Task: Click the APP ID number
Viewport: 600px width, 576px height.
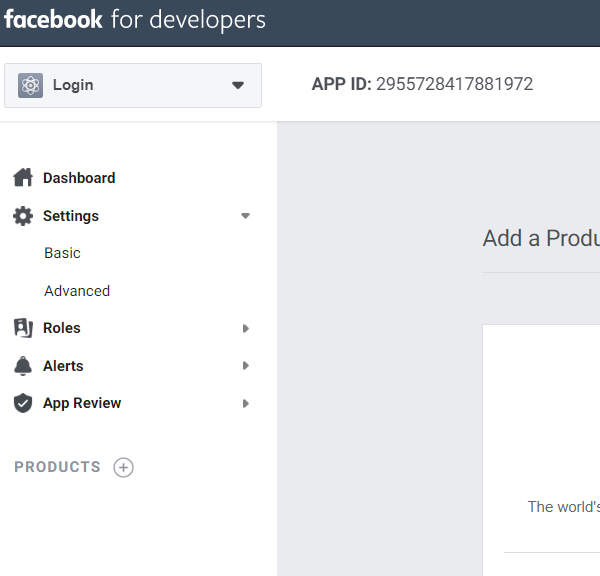Action: (x=454, y=84)
